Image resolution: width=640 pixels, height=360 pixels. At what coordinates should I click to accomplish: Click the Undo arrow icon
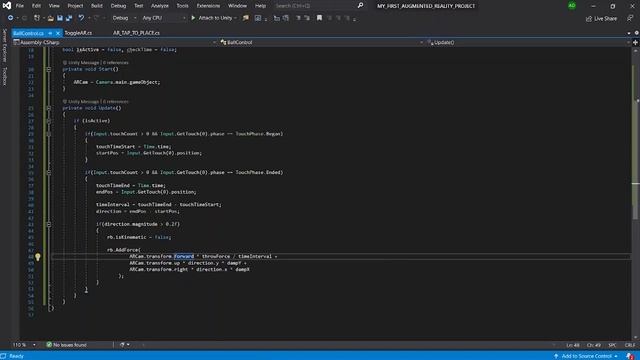81,18
